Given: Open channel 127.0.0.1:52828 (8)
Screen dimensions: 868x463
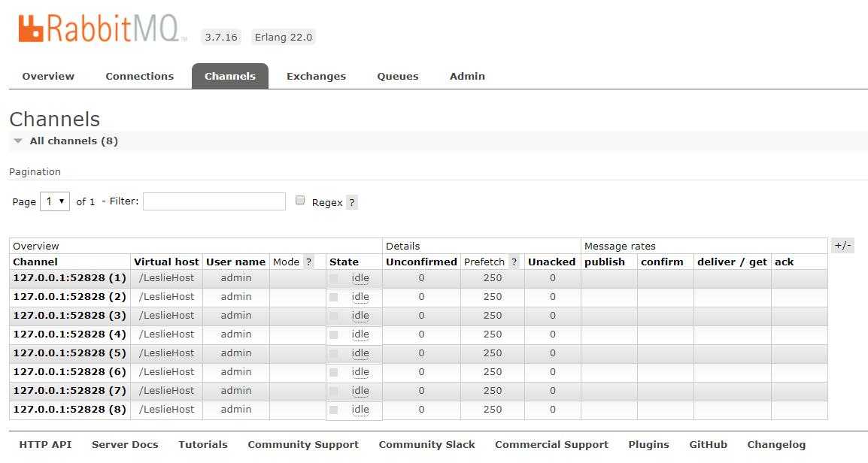Looking at the screenshot, I should point(70,410).
